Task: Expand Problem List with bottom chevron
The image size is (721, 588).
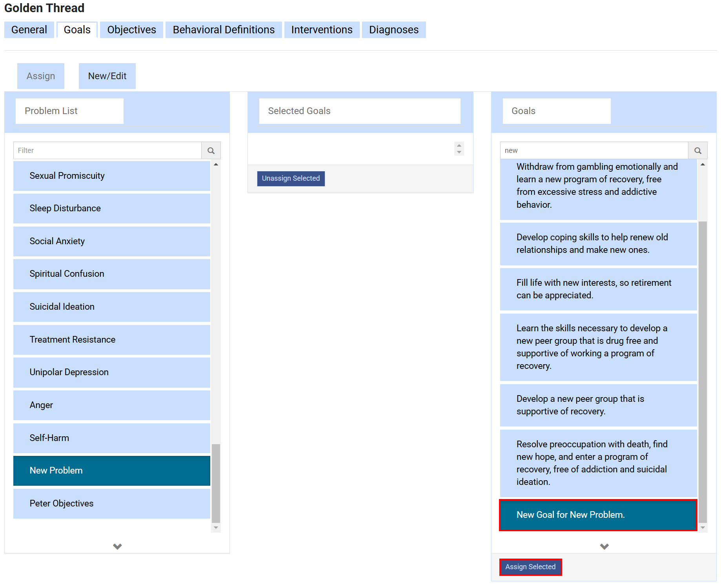Action: (x=117, y=546)
